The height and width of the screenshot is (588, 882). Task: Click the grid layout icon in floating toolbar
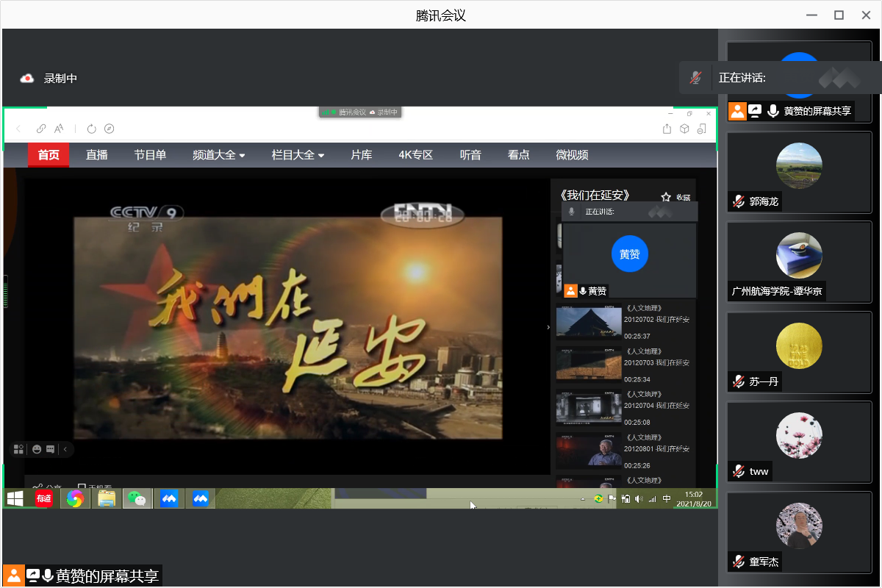click(18, 448)
